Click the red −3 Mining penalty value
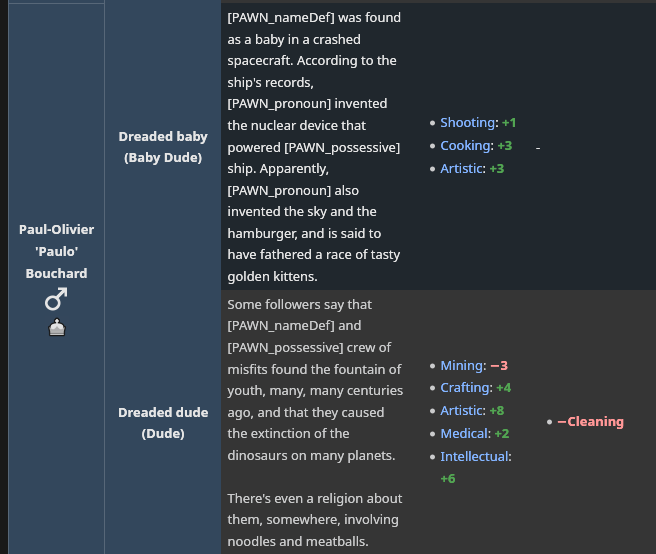656x554 pixels. point(499,366)
